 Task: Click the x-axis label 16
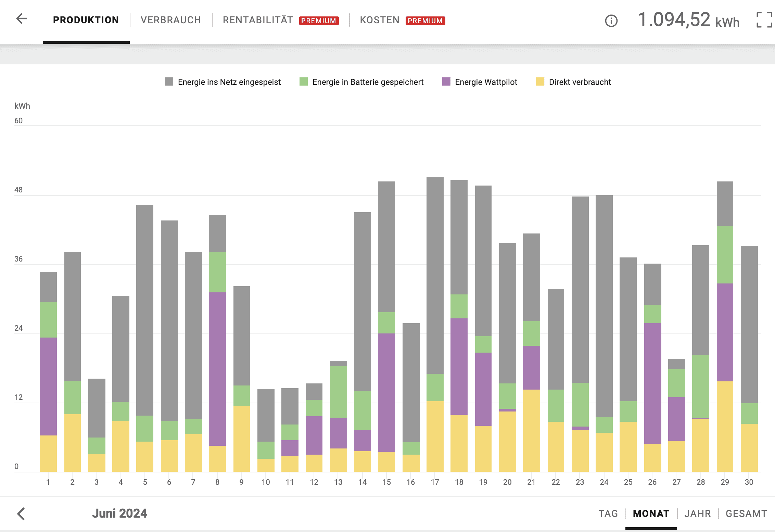point(411,482)
